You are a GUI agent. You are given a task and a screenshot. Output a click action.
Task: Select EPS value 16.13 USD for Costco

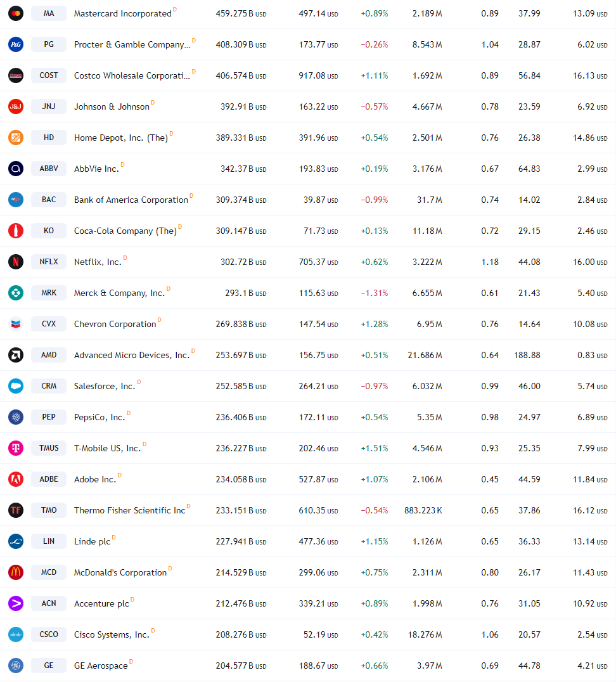[591, 76]
